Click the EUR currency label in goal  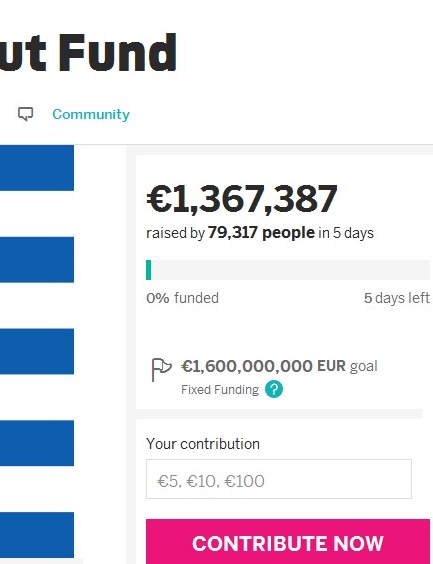[x=331, y=366]
